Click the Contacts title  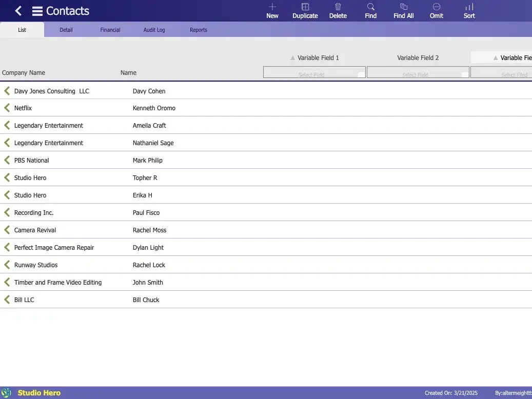[x=68, y=11]
